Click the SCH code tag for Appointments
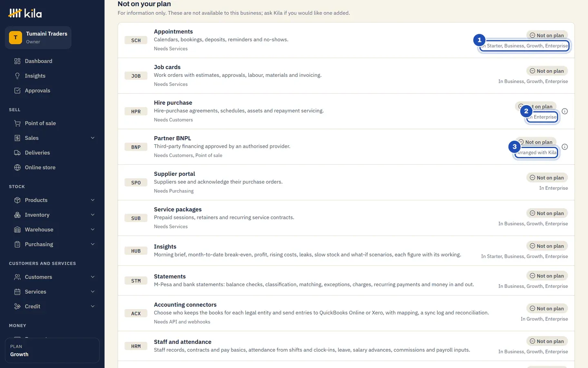The width and height of the screenshot is (588, 368). click(x=136, y=40)
